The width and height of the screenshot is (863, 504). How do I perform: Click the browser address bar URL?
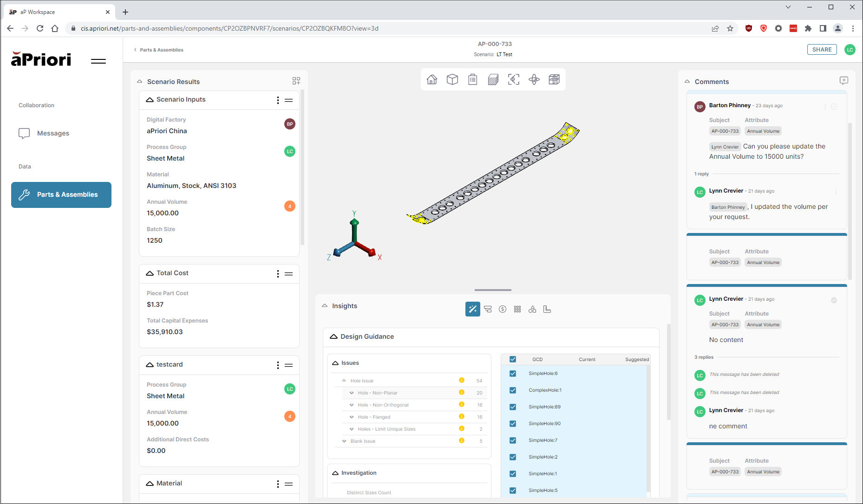point(229,28)
